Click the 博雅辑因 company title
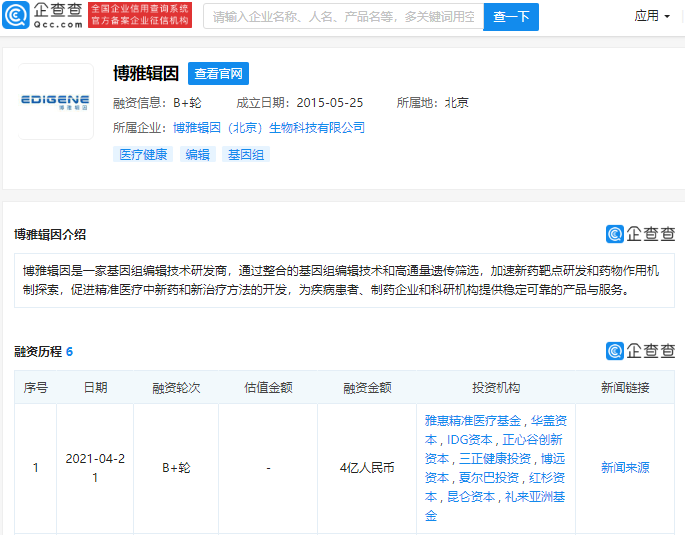The width and height of the screenshot is (685, 535). (x=146, y=73)
